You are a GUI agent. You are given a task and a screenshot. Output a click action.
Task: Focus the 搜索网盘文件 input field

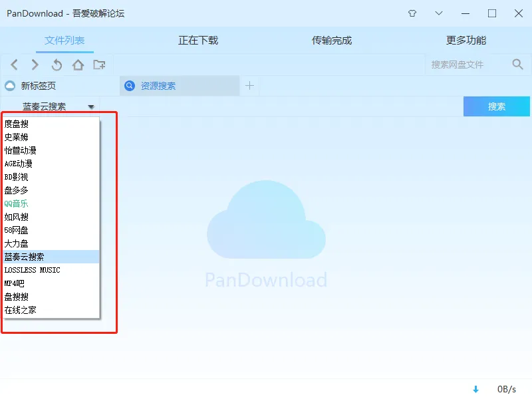467,65
